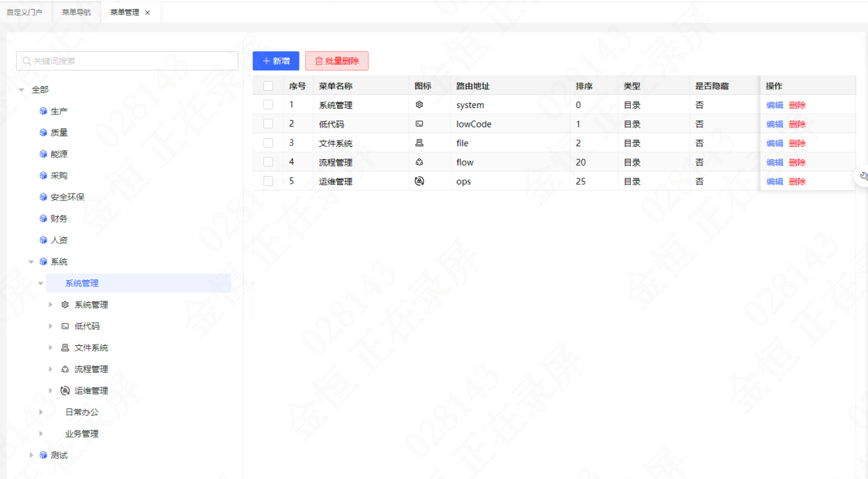Click the 流程管理 name in table
Viewport: 868px width, 479px height.
pyautogui.click(x=336, y=162)
